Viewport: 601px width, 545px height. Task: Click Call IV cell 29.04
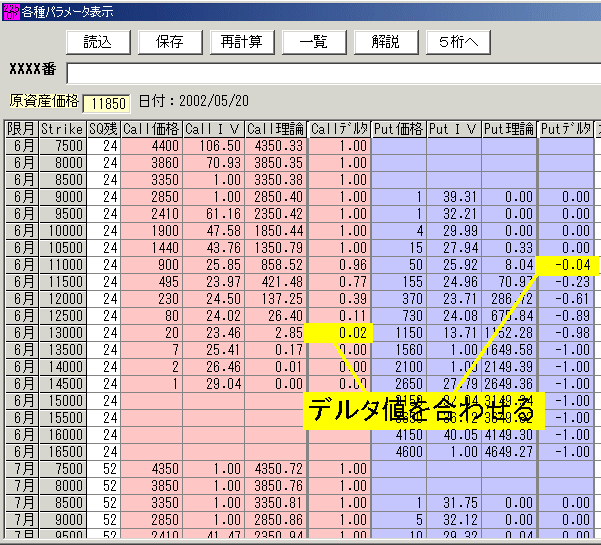tap(213, 384)
